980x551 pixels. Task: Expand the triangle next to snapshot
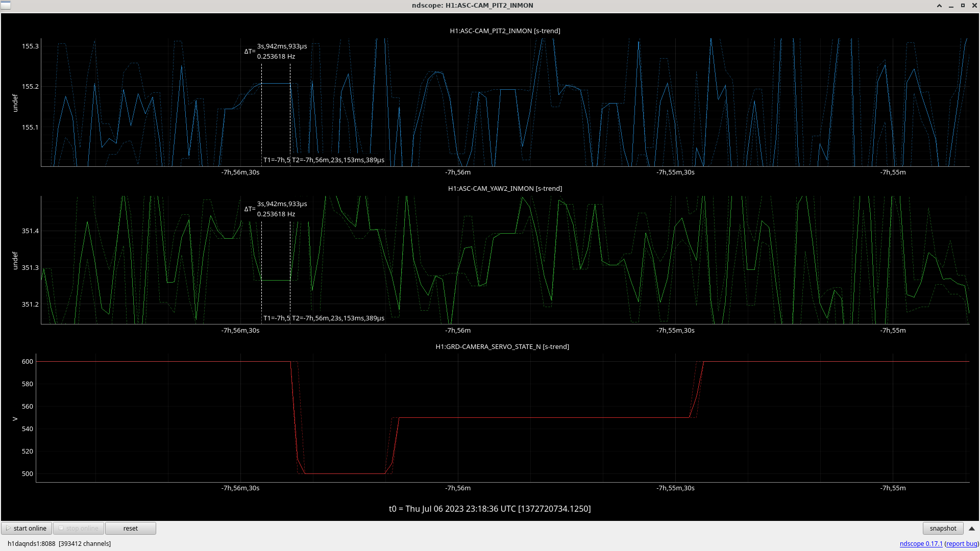(x=972, y=529)
